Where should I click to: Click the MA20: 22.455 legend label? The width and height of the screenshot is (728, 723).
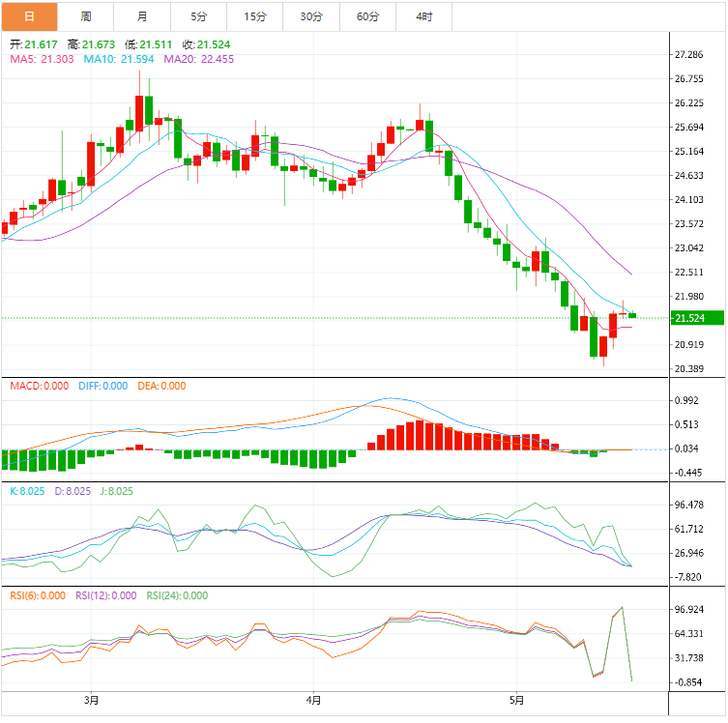[x=199, y=59]
